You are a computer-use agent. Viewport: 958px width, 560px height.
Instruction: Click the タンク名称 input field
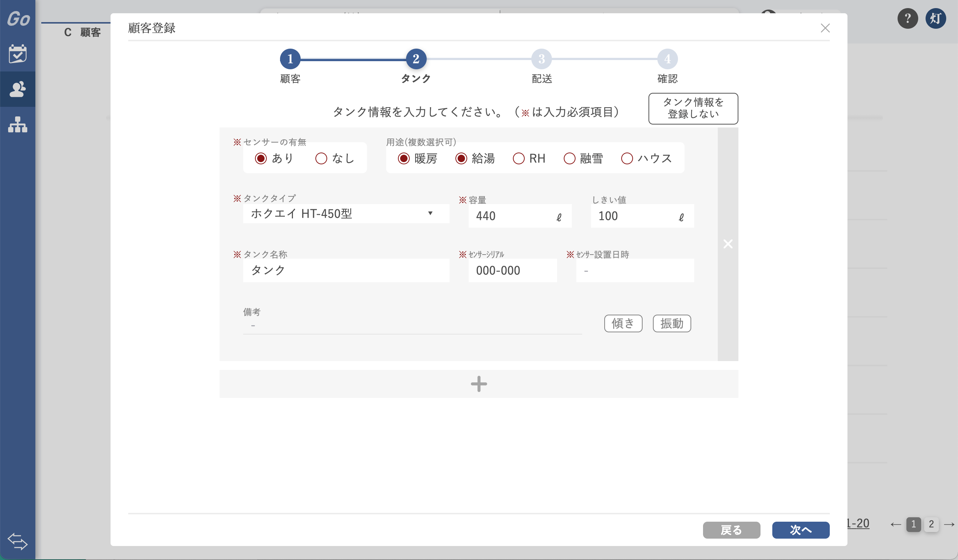346,270
